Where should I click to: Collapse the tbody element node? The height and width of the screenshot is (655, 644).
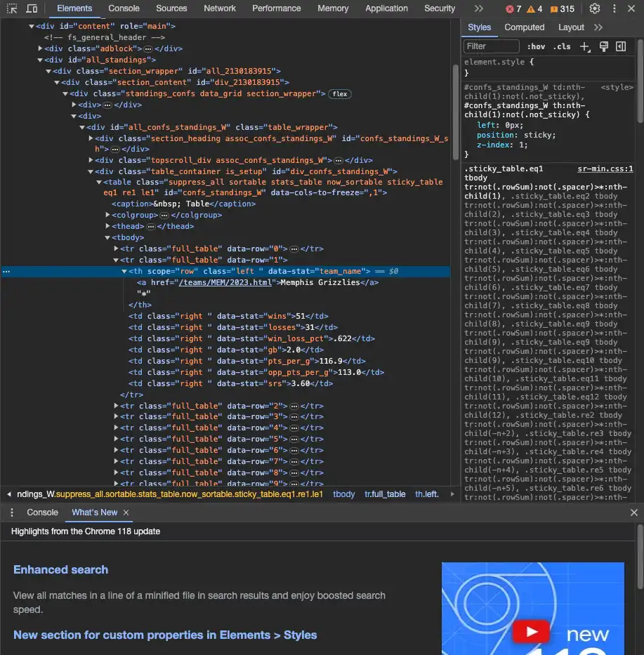pos(108,237)
